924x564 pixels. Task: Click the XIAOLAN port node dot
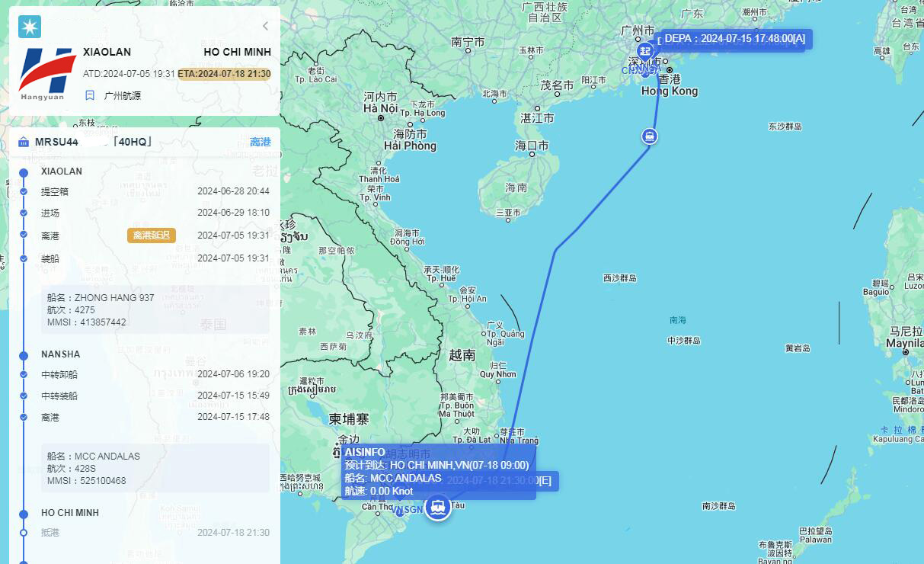tap(24, 172)
